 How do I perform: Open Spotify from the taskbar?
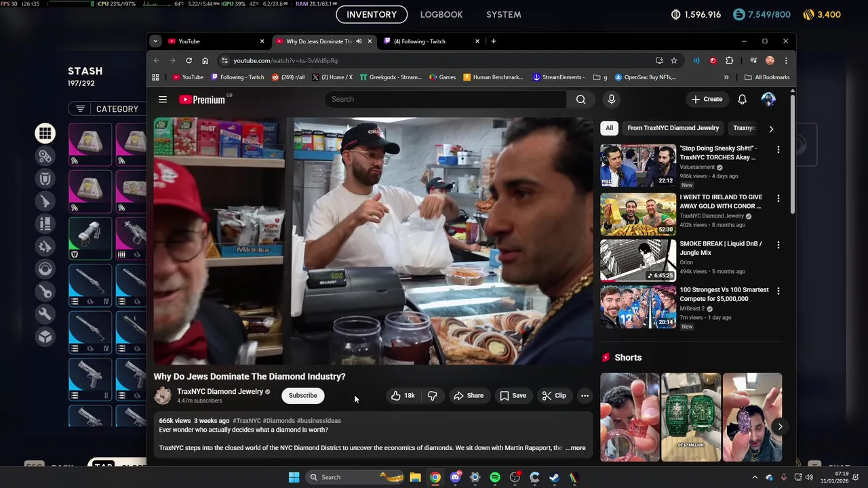click(495, 477)
